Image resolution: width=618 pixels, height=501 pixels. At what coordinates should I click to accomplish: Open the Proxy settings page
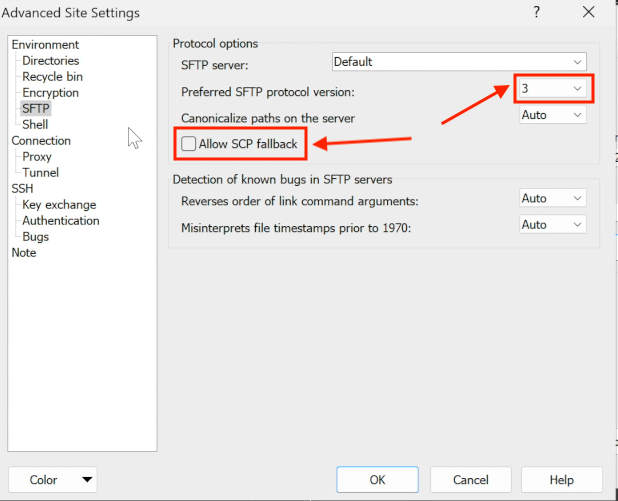click(x=37, y=156)
